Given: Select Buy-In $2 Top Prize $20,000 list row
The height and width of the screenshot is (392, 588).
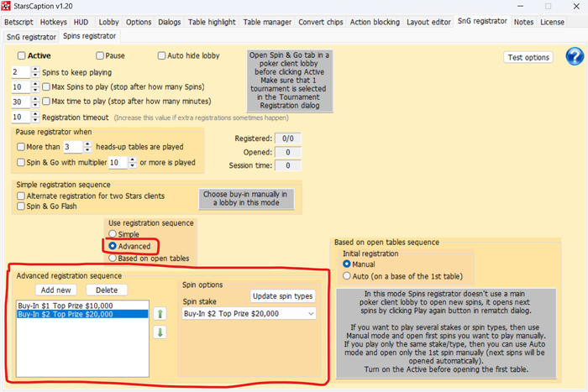Looking at the screenshot, I should (x=82, y=314).
